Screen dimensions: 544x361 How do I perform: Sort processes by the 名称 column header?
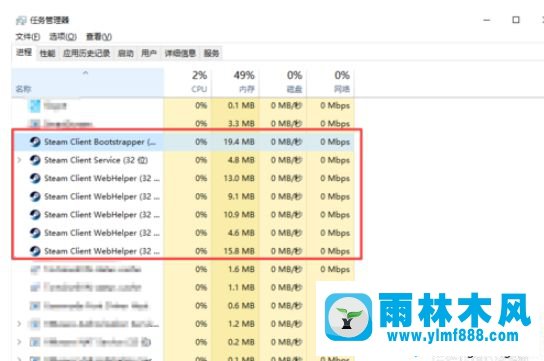(x=87, y=83)
